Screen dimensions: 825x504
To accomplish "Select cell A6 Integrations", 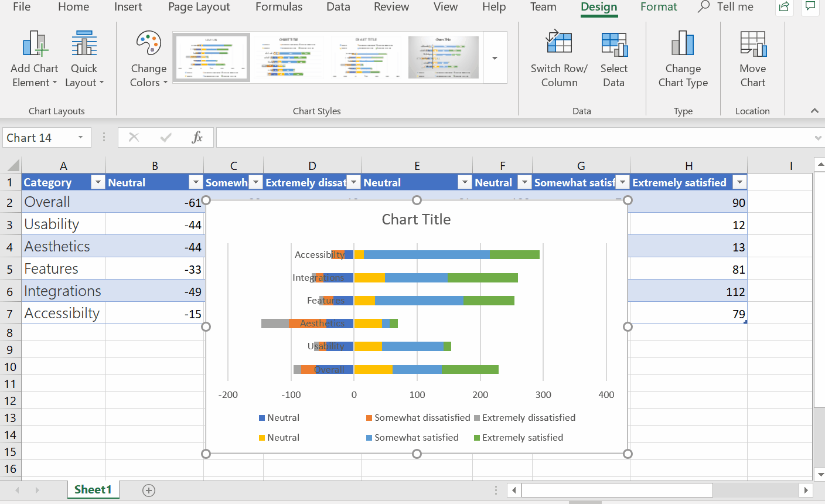I will [64, 291].
